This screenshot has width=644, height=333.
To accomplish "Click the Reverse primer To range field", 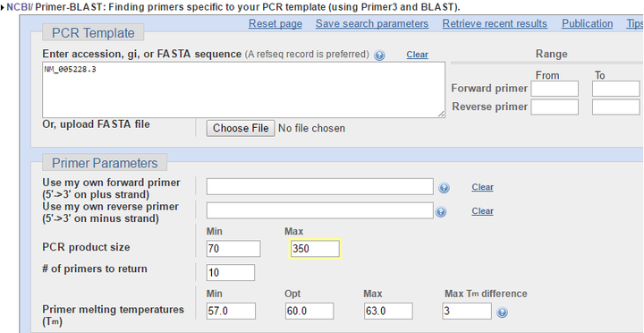I will coord(615,107).
